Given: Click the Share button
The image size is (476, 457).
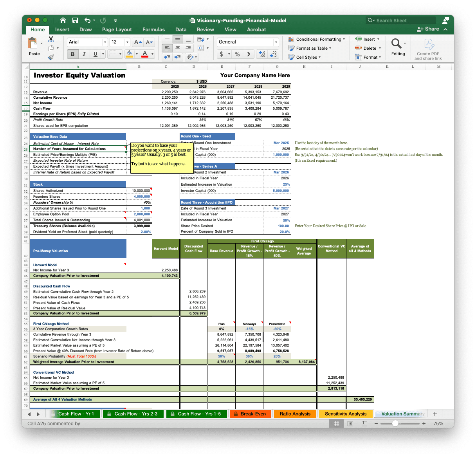Looking at the screenshot, I should point(428,29).
